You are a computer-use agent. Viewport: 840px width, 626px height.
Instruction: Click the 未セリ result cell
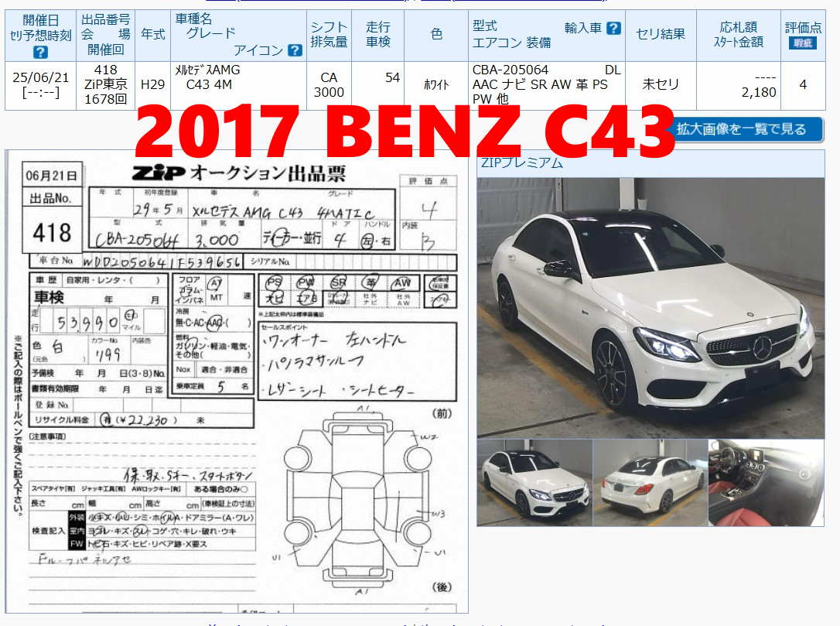660,84
